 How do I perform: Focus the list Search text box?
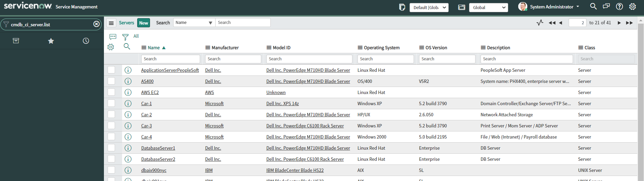243,23
